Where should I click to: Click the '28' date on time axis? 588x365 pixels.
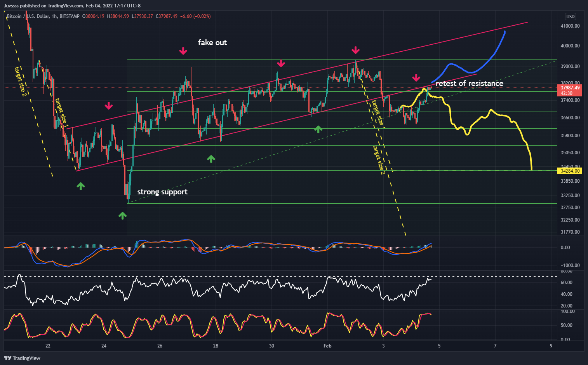click(216, 346)
